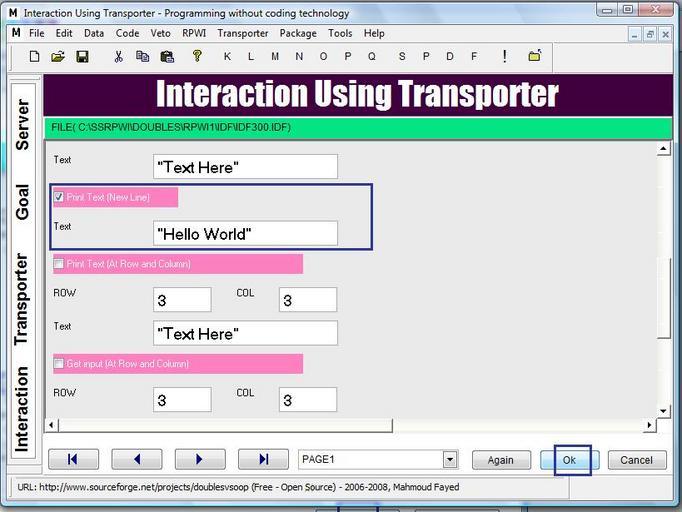Image resolution: width=682 pixels, height=512 pixels.
Task: Click the yellow question mark help icon
Action: point(197,57)
